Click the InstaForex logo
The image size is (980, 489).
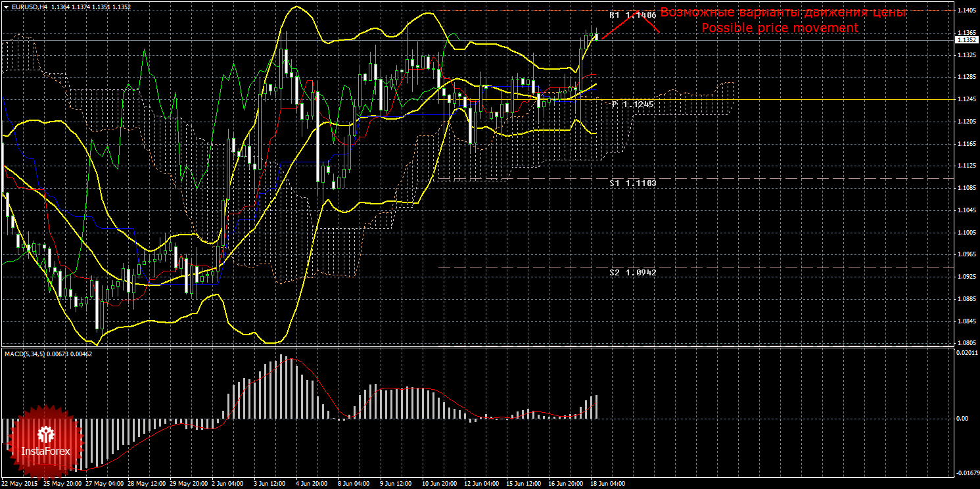[45, 441]
